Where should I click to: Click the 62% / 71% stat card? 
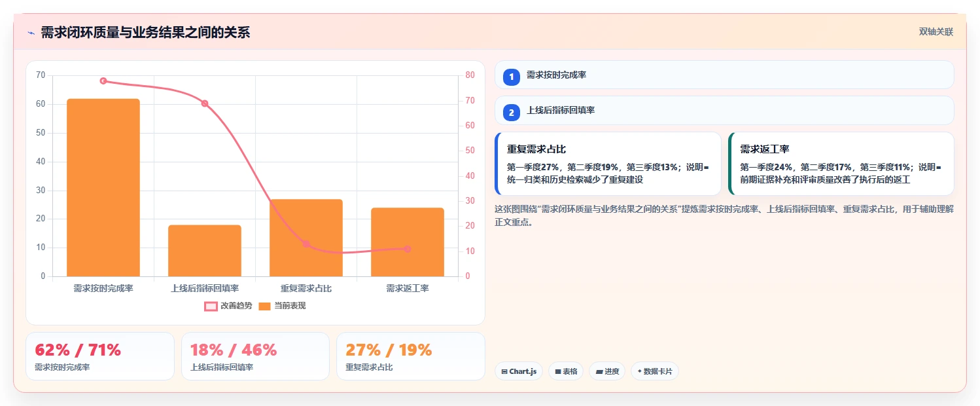[100, 356]
